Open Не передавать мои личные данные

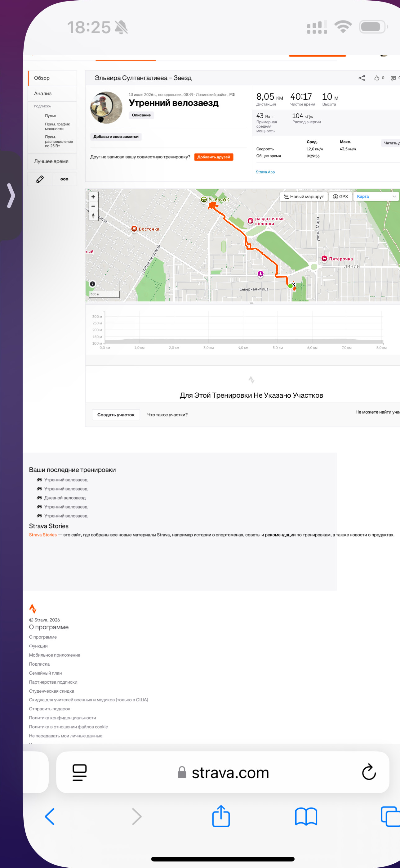pyautogui.click(x=66, y=736)
